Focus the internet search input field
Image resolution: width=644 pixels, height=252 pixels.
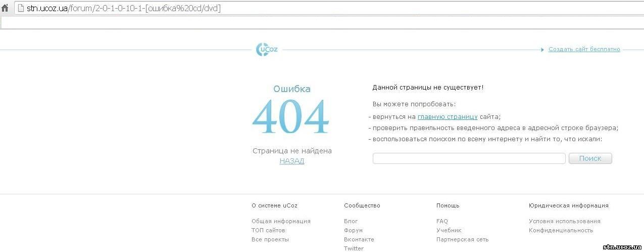(x=469, y=158)
